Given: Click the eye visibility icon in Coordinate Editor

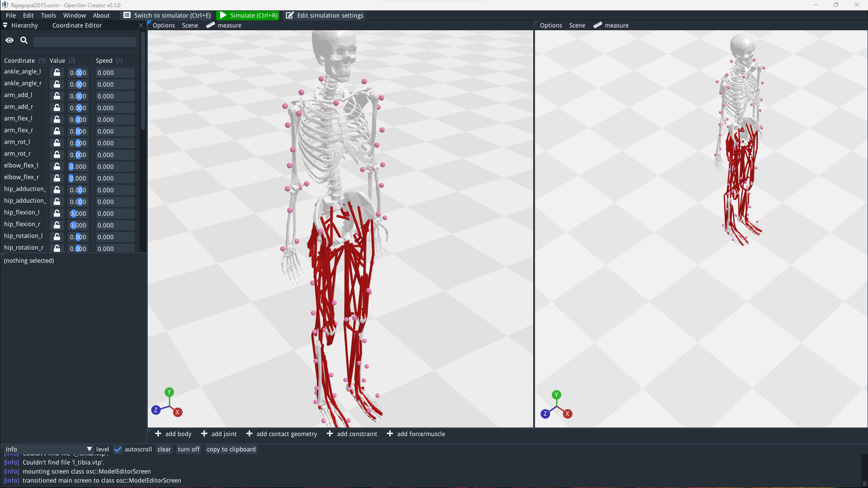Looking at the screenshot, I should (9, 40).
